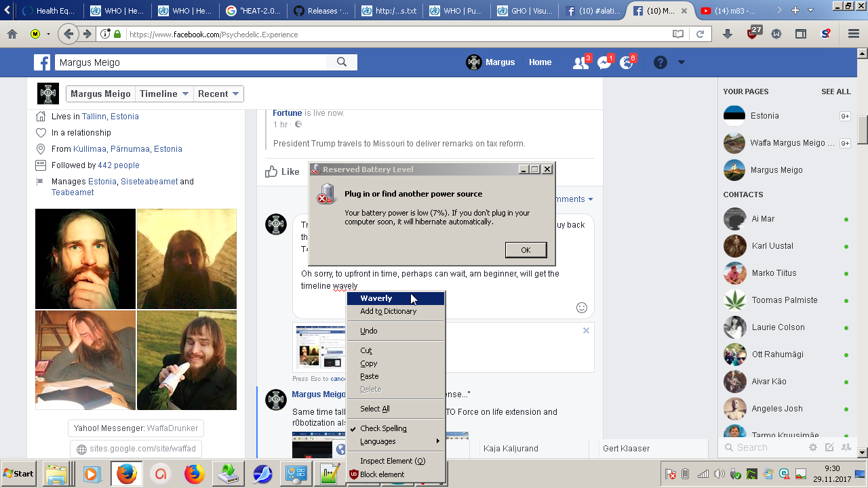The width and height of the screenshot is (868, 488).
Task: Expand the Recent dropdown
Action: (x=218, y=94)
